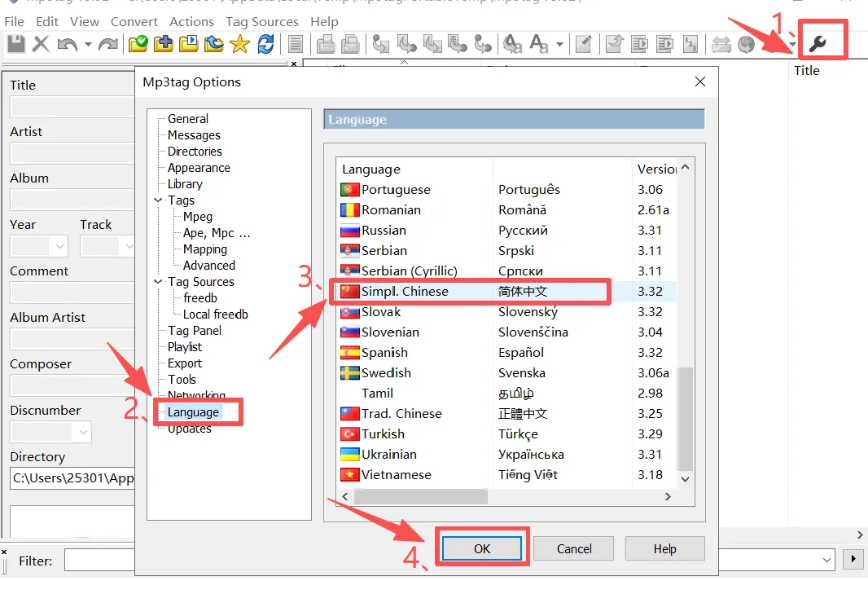The width and height of the screenshot is (868, 594).
Task: Click the language list vertical scrollbar thumb
Action: (686, 418)
